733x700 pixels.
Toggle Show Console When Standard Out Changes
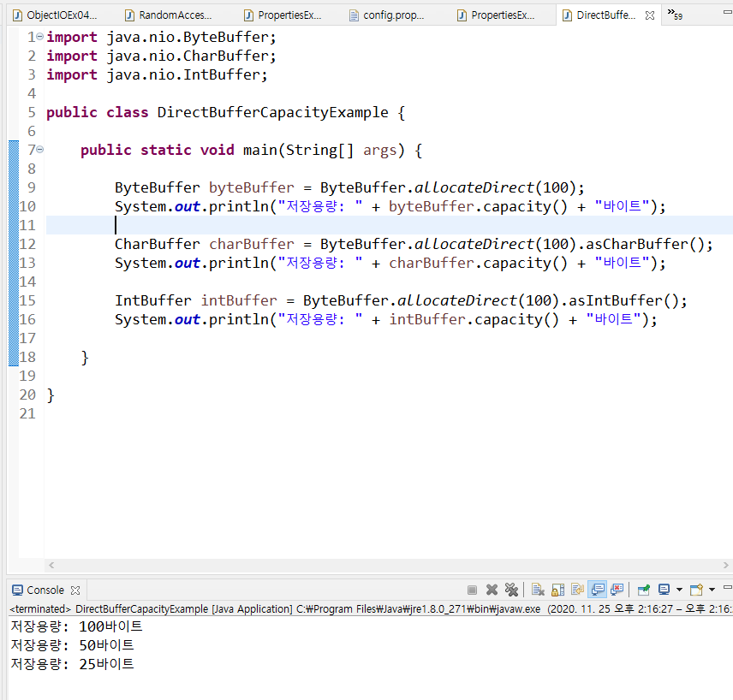[x=598, y=590]
